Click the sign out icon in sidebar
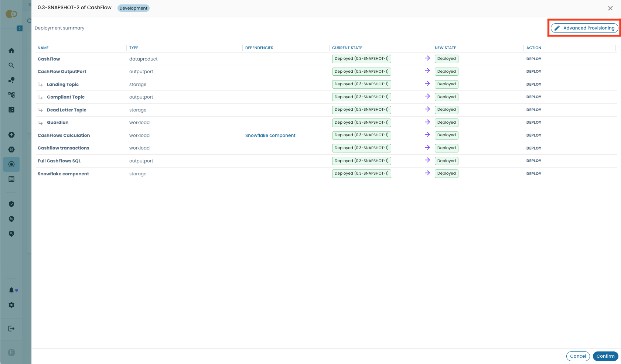 click(11, 329)
